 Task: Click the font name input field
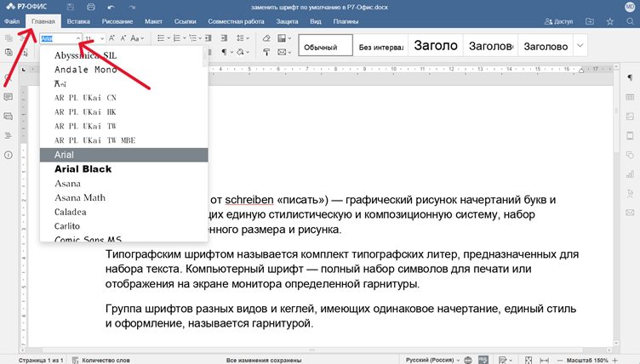(56, 38)
